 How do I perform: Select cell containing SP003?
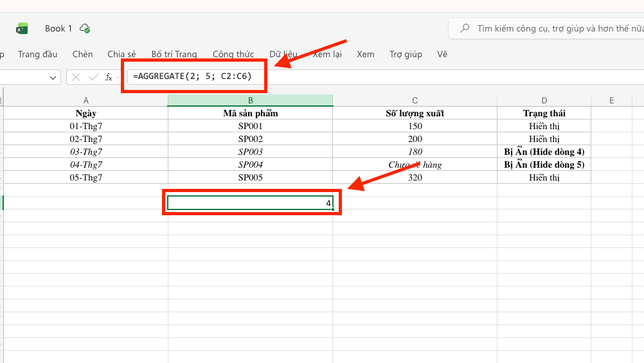click(x=251, y=152)
